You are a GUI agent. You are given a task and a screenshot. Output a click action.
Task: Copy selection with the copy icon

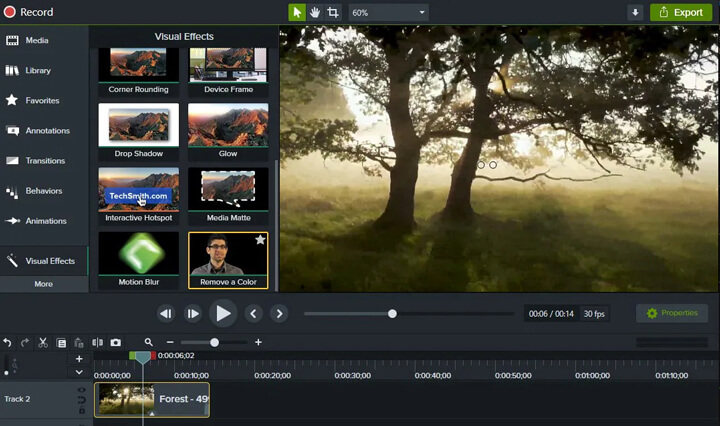click(x=61, y=342)
